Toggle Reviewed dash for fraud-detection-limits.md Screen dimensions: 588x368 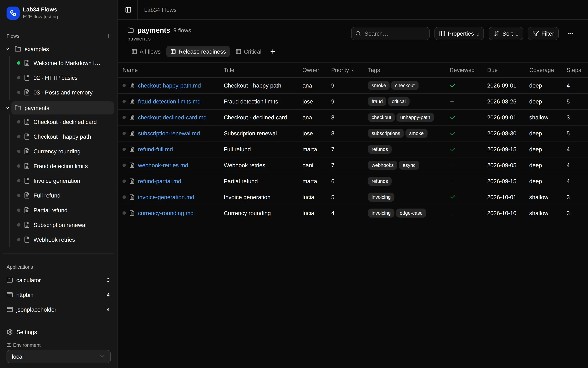tap(452, 101)
